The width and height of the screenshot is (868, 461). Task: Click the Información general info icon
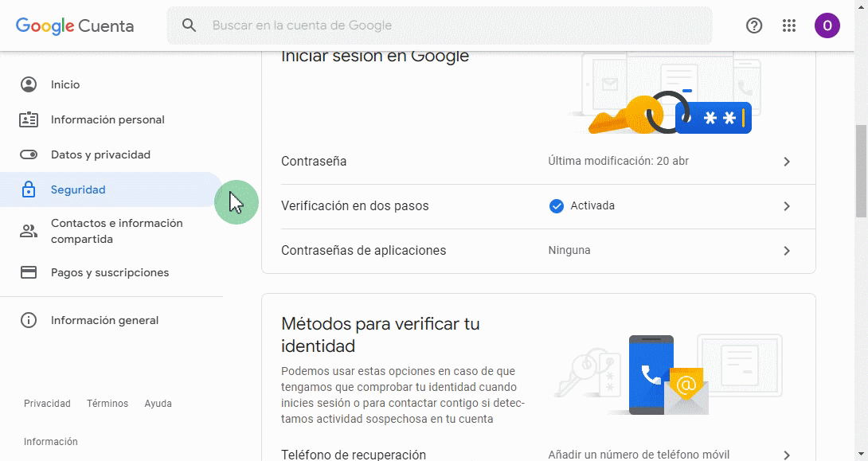[29, 320]
